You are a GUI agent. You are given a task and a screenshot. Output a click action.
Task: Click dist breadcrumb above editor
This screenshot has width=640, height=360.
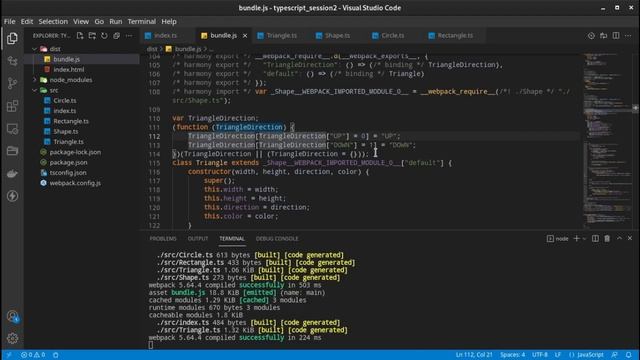pyautogui.click(x=152, y=49)
